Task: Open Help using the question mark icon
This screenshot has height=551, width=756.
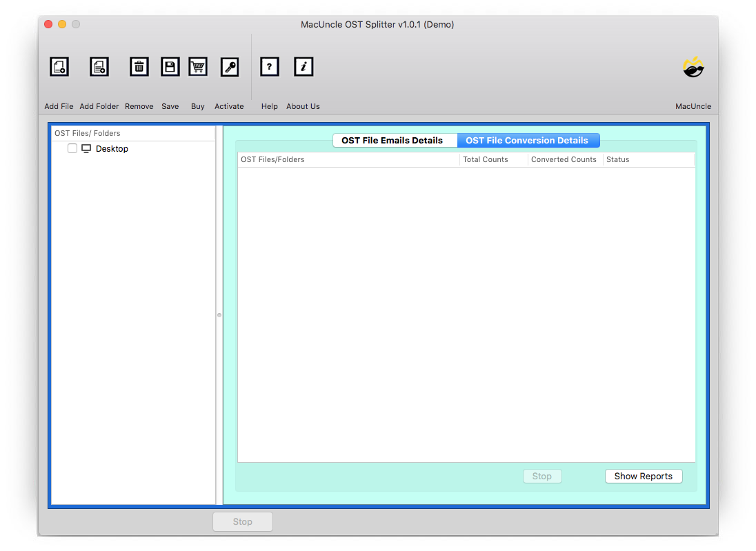Action: 269,67
